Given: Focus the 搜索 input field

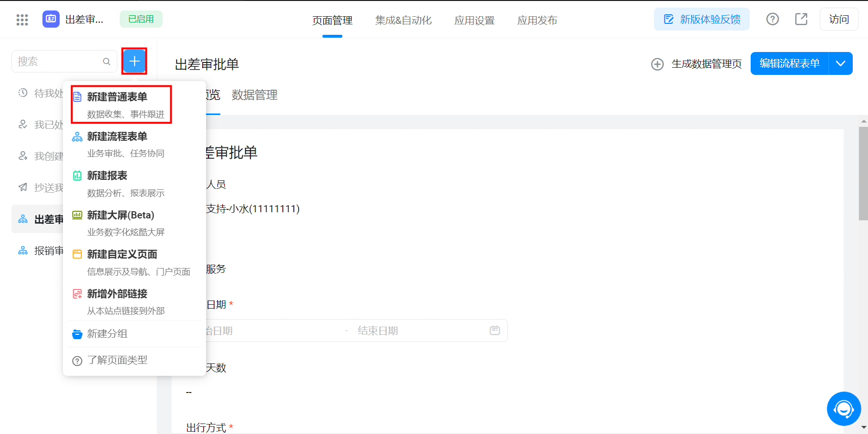Looking at the screenshot, I should [64, 62].
